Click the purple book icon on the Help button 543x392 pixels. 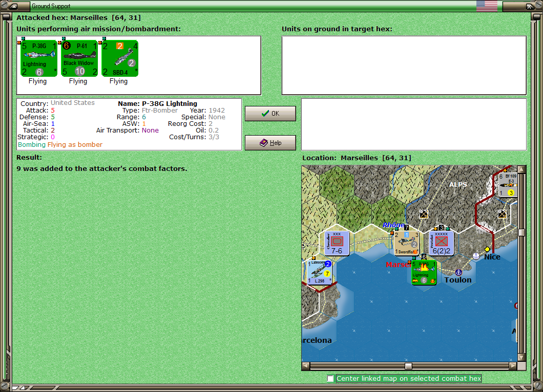click(263, 143)
